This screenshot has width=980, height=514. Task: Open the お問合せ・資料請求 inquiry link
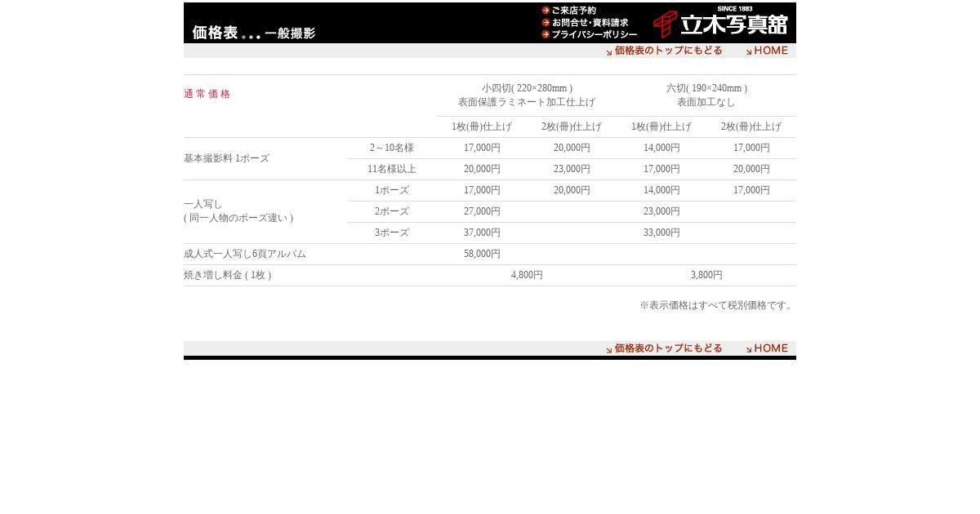584,23
